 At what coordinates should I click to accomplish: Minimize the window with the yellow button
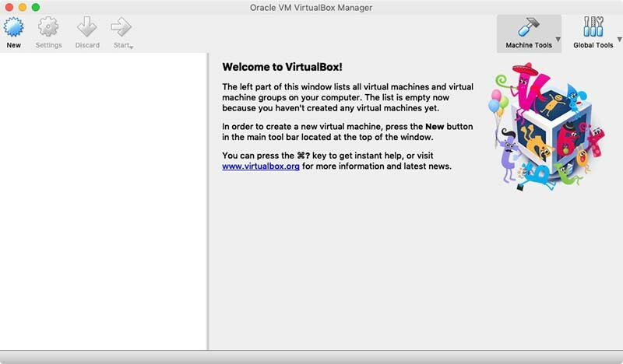[x=22, y=7]
